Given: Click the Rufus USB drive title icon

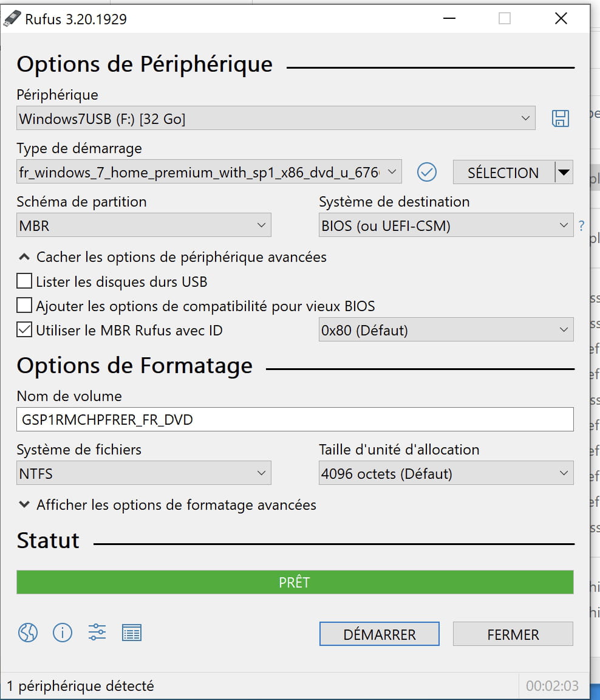Looking at the screenshot, I should [12, 18].
